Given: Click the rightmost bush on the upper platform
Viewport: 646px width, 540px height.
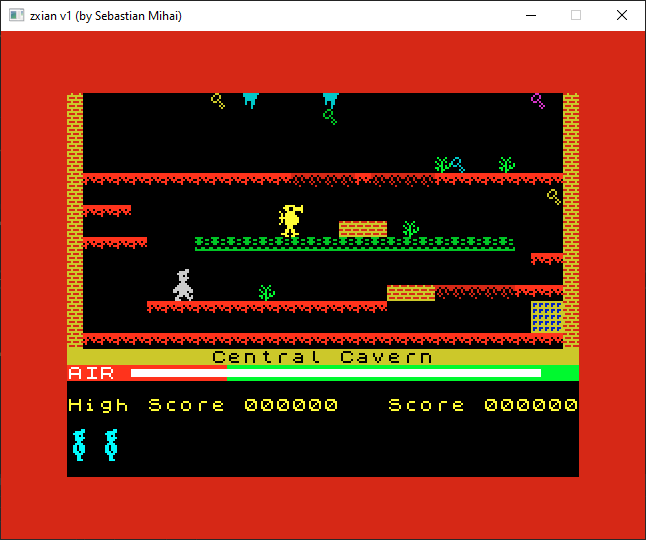Looking at the screenshot, I should point(506,165).
